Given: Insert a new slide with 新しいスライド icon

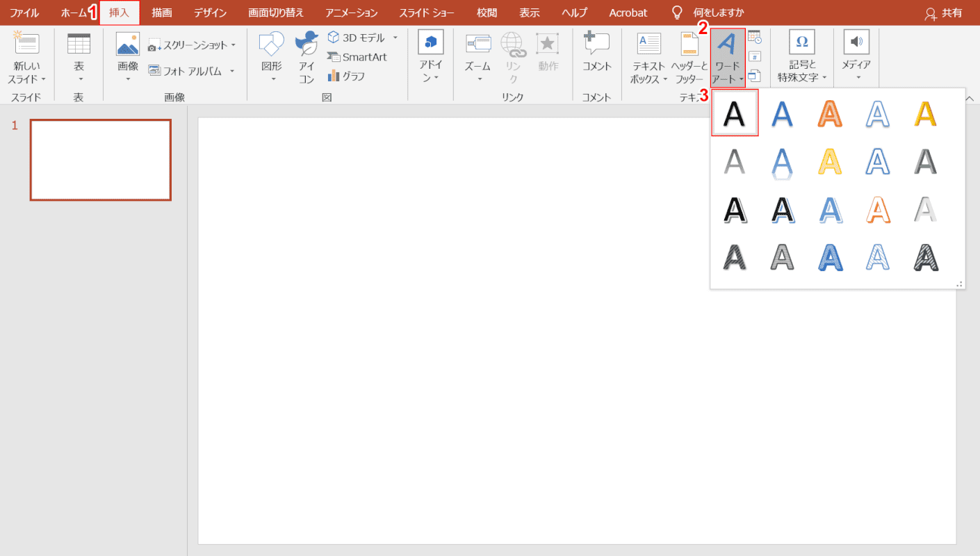Looking at the screenshot, I should (x=26, y=43).
